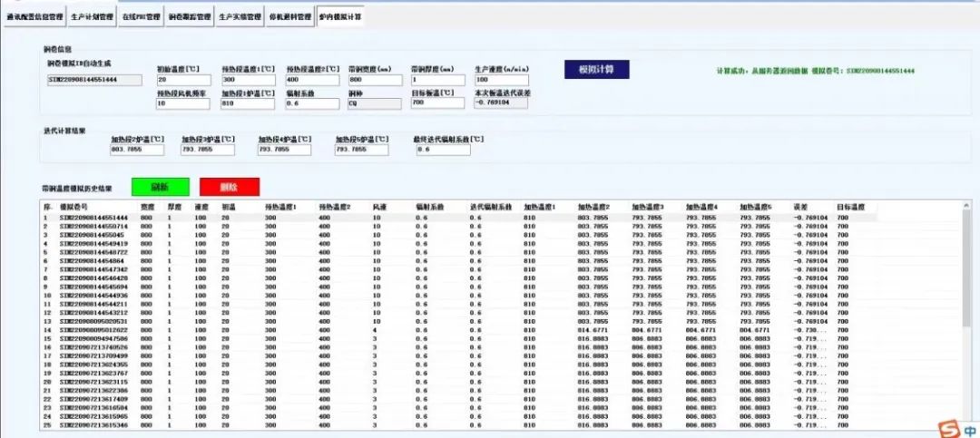Image resolution: width=980 pixels, height=438 pixels.
Task: Select history row 14 with 风速 4
Action: [459, 329]
